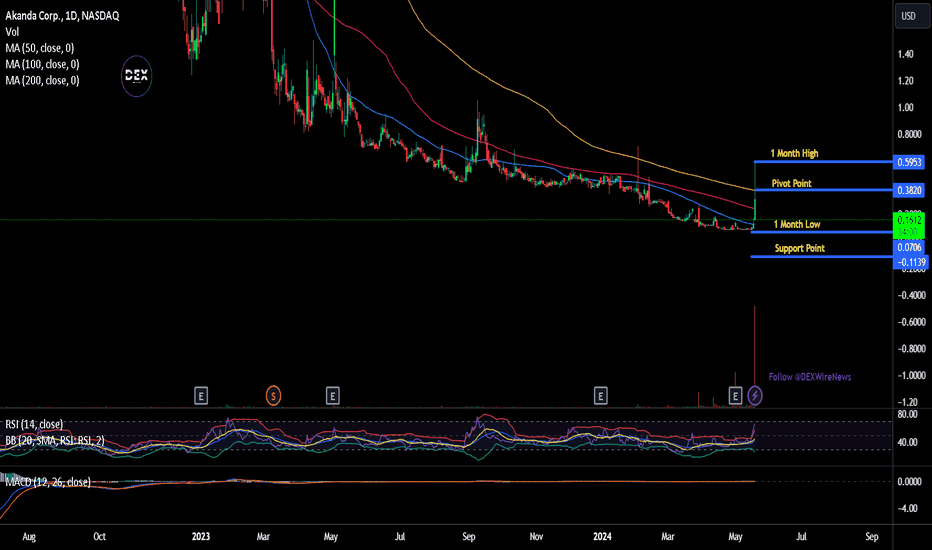The height and width of the screenshot is (550, 932).
Task: Click the 80.00 RSI axis value
Action: (x=907, y=414)
